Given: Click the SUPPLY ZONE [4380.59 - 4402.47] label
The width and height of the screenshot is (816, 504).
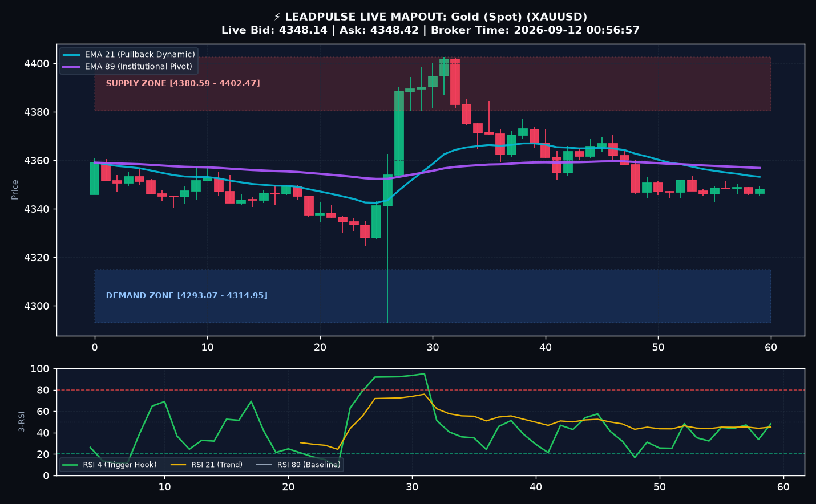Looking at the screenshot, I should point(183,83).
